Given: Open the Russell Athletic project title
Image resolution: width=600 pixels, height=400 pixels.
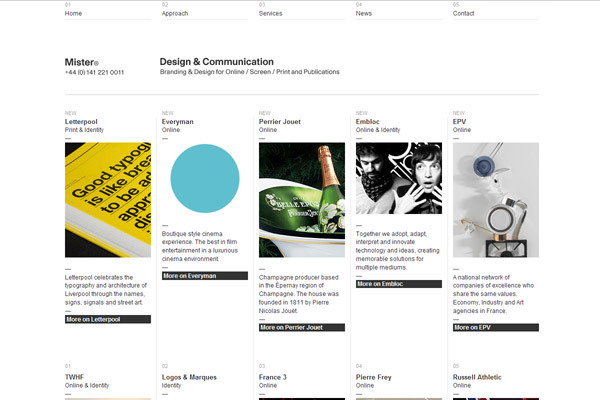Looking at the screenshot, I should click(x=477, y=377).
